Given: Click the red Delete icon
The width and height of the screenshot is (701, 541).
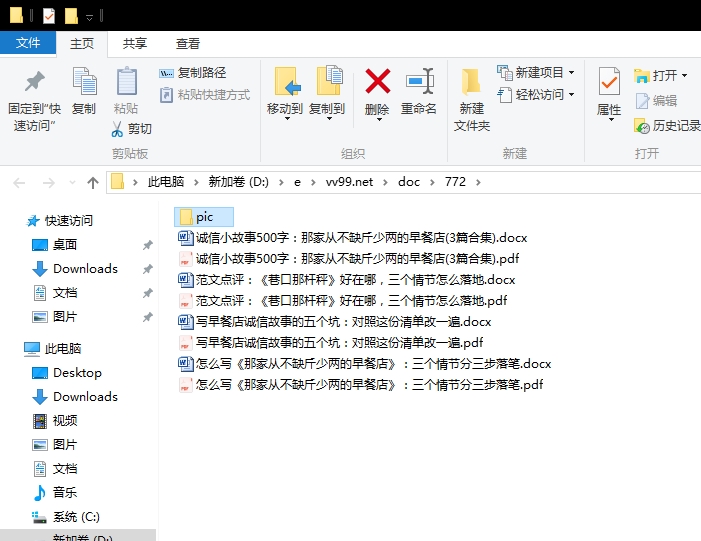Looking at the screenshot, I should (x=378, y=81).
